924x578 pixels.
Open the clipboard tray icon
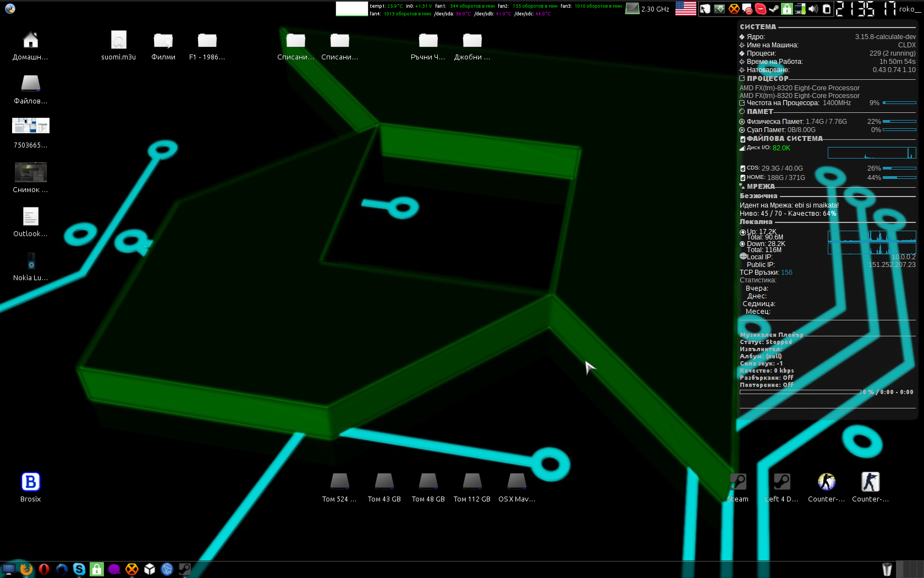click(827, 9)
